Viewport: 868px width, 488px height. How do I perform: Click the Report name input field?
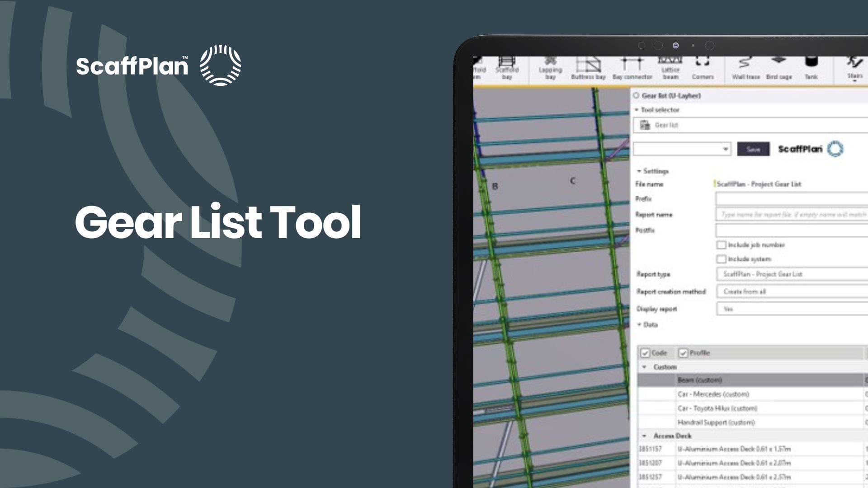click(792, 214)
